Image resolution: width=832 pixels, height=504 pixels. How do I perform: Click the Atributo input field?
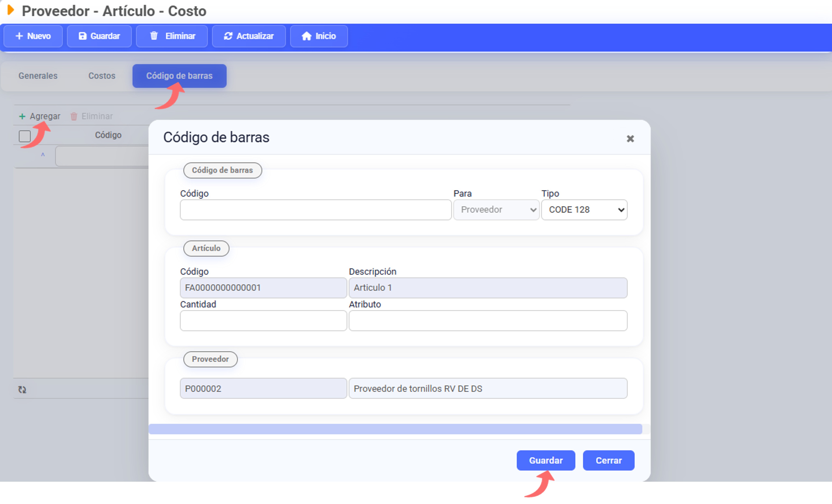point(488,320)
